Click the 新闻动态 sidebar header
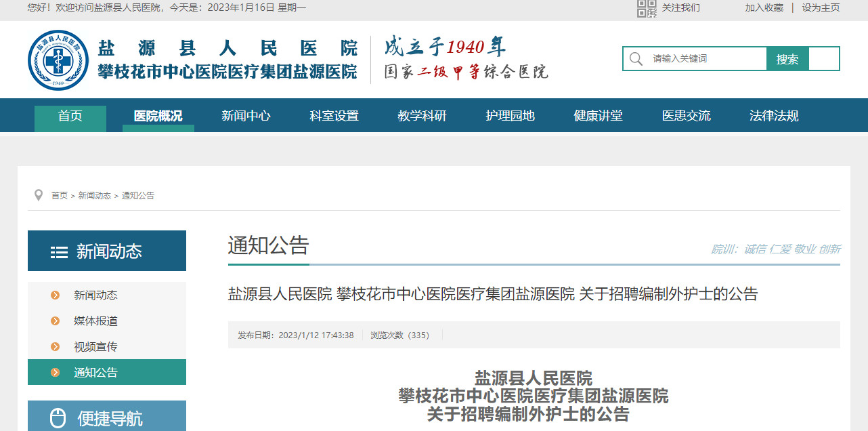The width and height of the screenshot is (868, 431). coord(107,251)
